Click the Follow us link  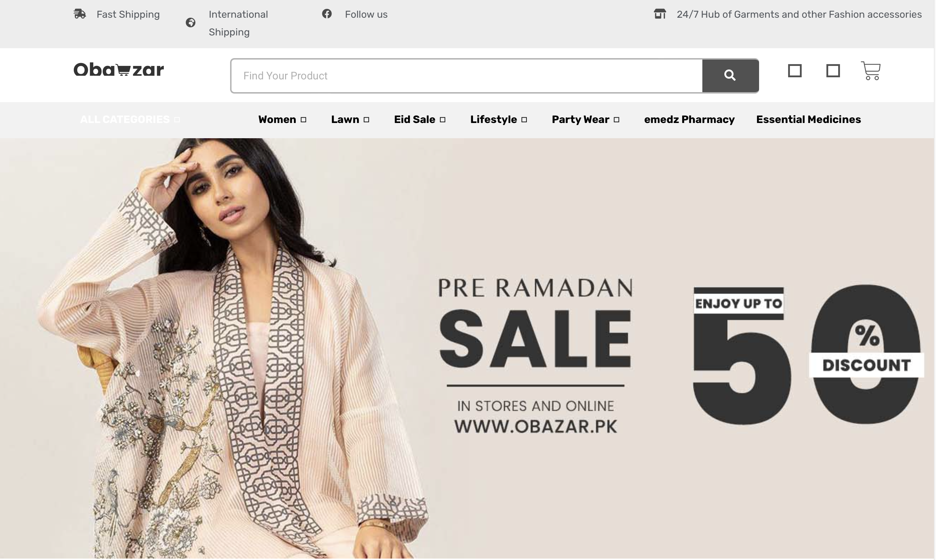[x=366, y=14]
